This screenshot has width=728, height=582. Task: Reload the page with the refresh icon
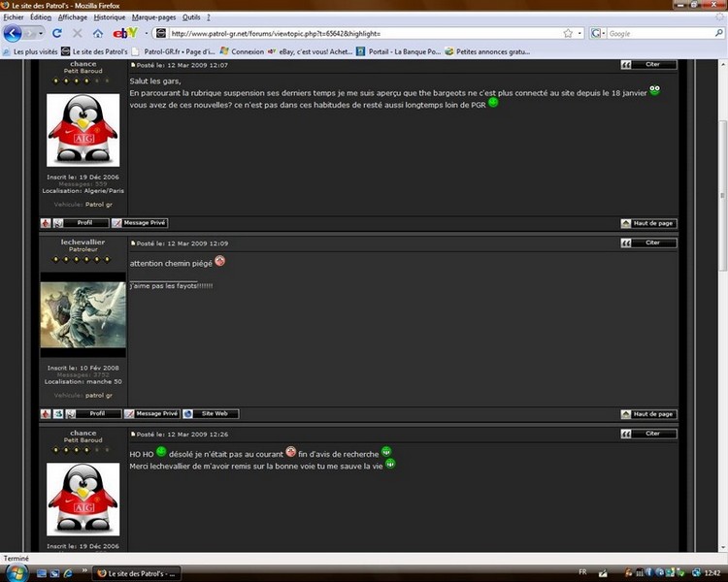click(57, 33)
